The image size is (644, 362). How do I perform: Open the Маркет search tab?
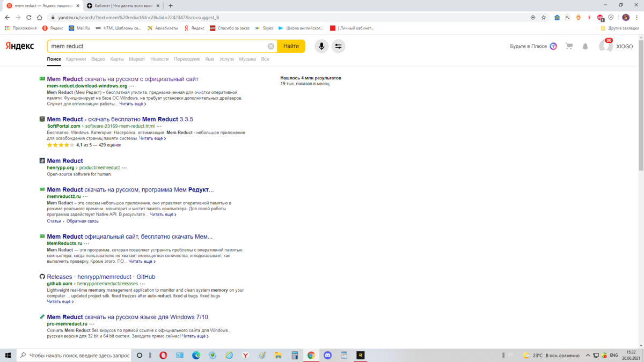tap(137, 59)
